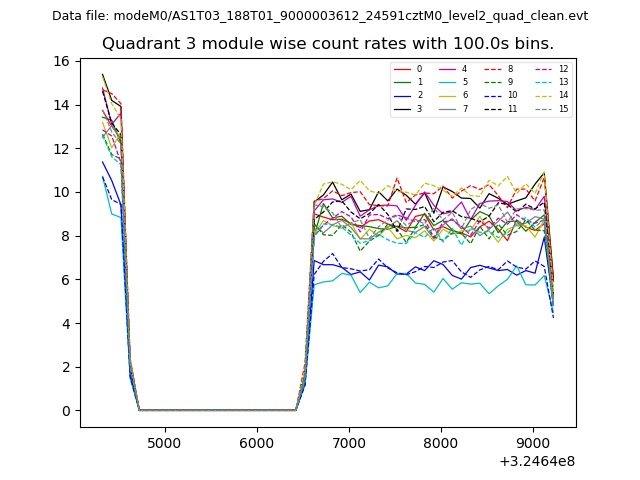Click the data file name text at top
The image size is (640, 480).
coord(320,16)
